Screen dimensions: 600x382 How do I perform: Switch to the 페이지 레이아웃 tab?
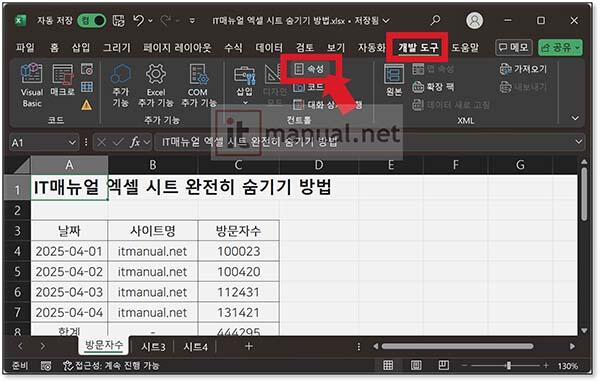[x=177, y=47]
